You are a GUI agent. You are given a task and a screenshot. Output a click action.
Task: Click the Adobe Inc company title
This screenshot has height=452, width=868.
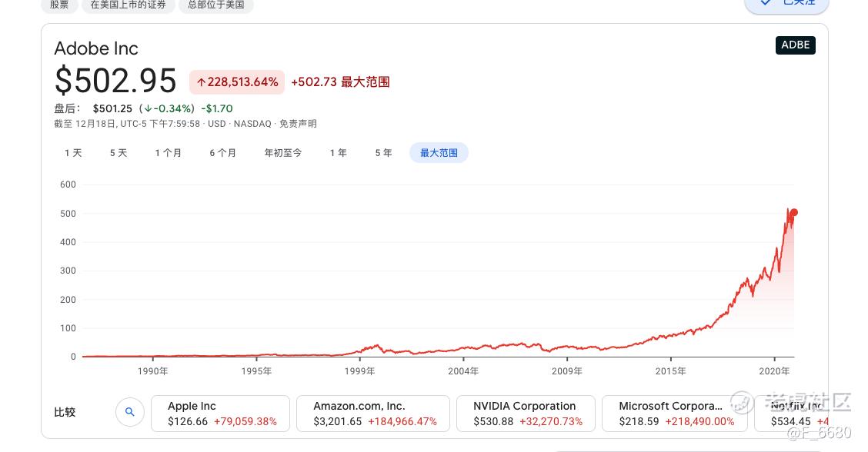click(96, 48)
